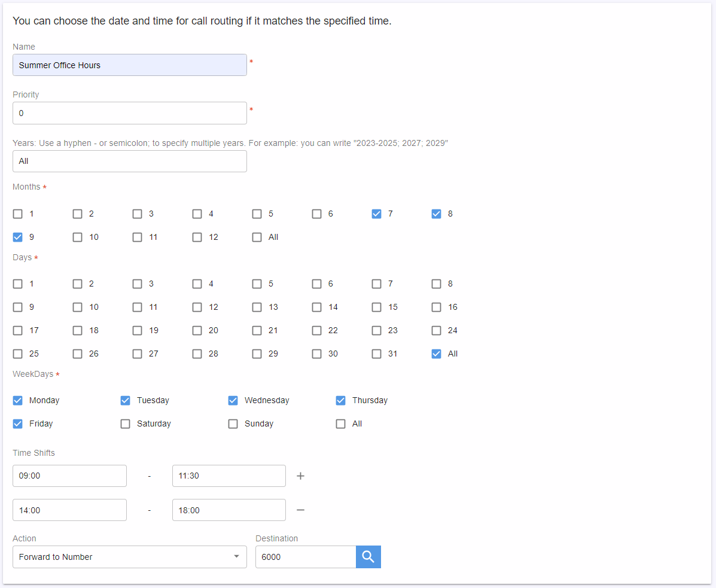
Task: Click the Name field showing Summer Office Hours
Action: click(x=130, y=65)
